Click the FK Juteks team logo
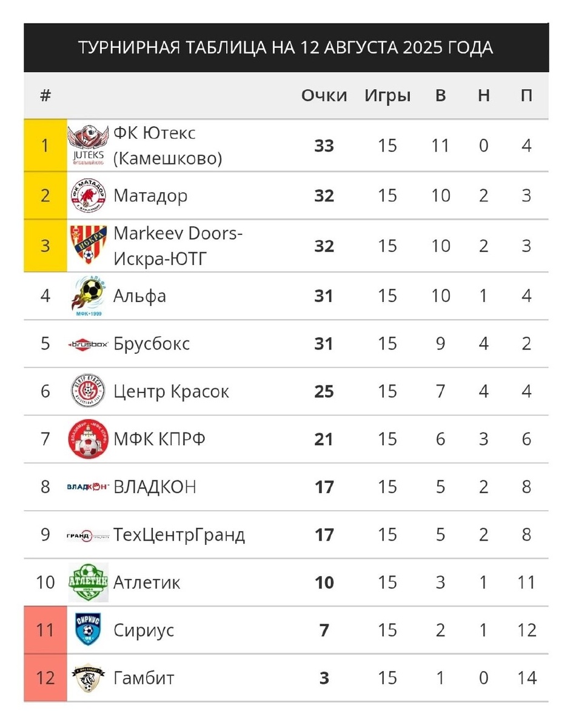The height and width of the screenshot is (728, 573). click(89, 146)
